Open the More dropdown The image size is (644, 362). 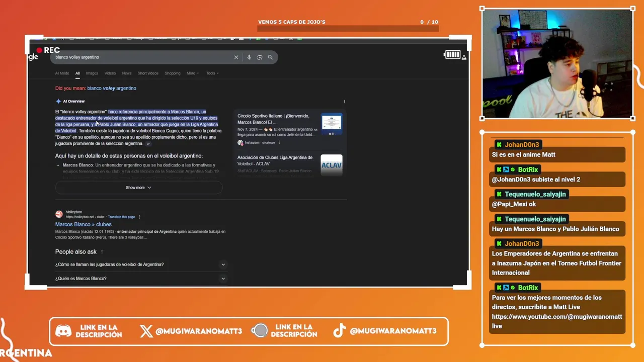193,73
